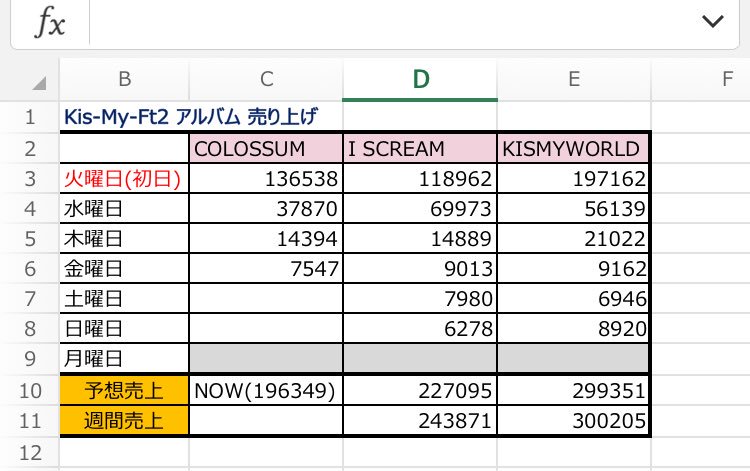Click gray cell in 月曜日 row under COLOSSUM
This screenshot has width=750, height=471.
(266, 359)
